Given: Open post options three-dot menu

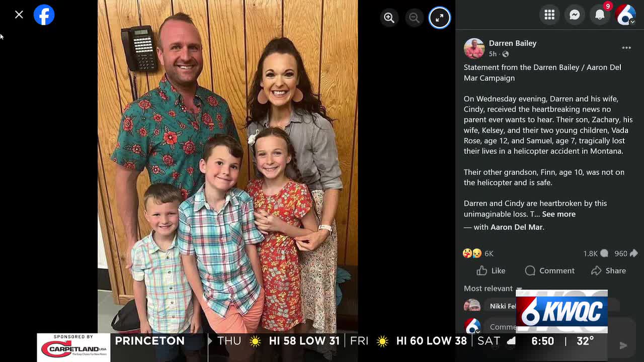Looking at the screenshot, I should pos(626,48).
